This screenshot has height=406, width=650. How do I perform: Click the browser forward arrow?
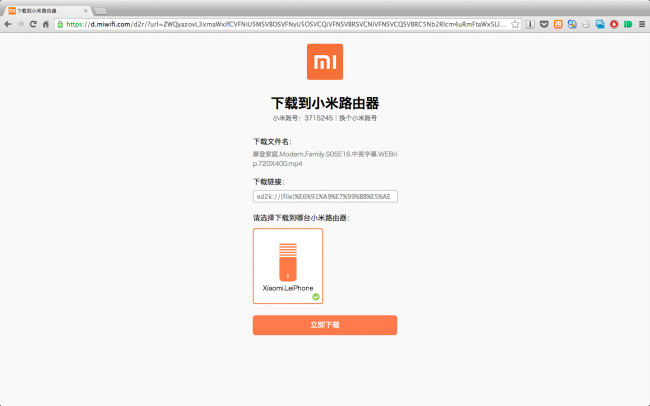click(x=20, y=24)
